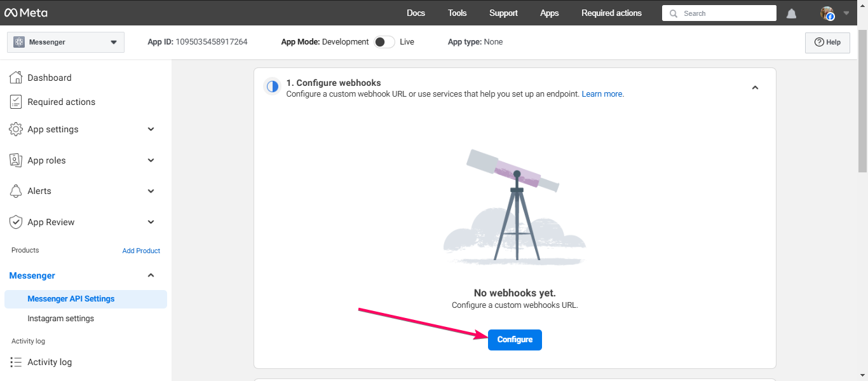
Task: Expand the App Review section
Action: pos(151,222)
